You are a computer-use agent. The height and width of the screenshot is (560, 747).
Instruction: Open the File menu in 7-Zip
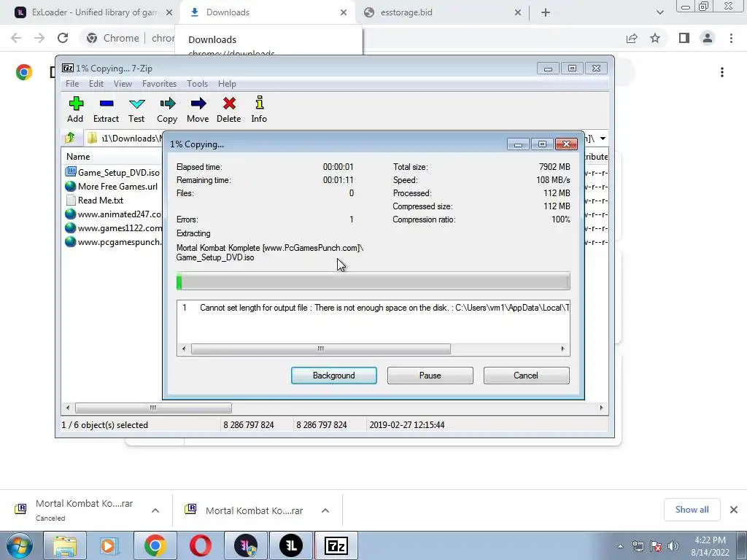point(72,84)
